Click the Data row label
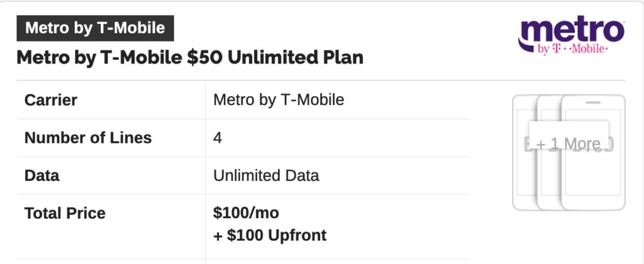Screen dimensions: 644x264 42,175
